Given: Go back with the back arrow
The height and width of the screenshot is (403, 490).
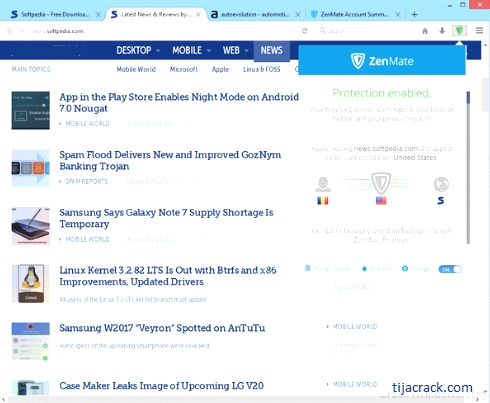Looking at the screenshot, I should (x=10, y=31).
